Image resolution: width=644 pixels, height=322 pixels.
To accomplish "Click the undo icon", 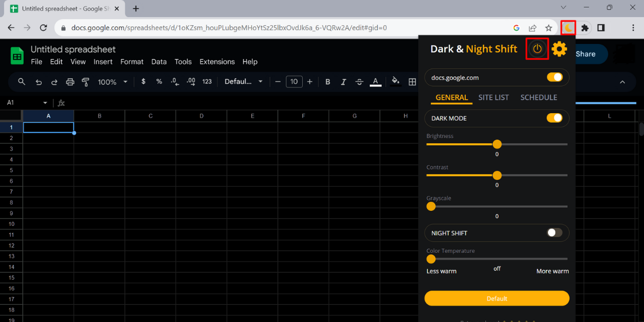I will click(x=38, y=82).
